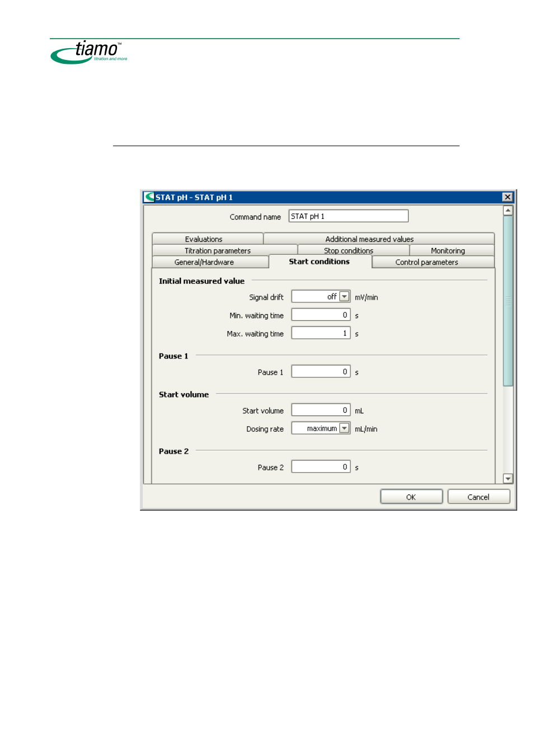The height and width of the screenshot is (756, 534).
Task: Click the scrollbar down arrow
Action: point(508,479)
